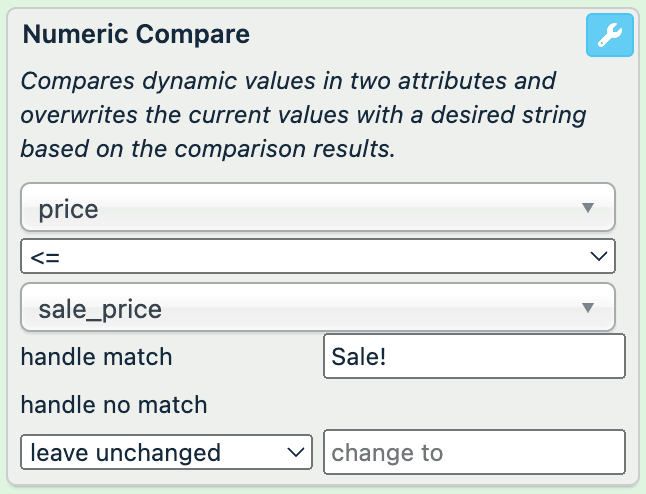Click the Sale! text in the match field
Viewport: 646px width, 494px height.
(x=358, y=357)
